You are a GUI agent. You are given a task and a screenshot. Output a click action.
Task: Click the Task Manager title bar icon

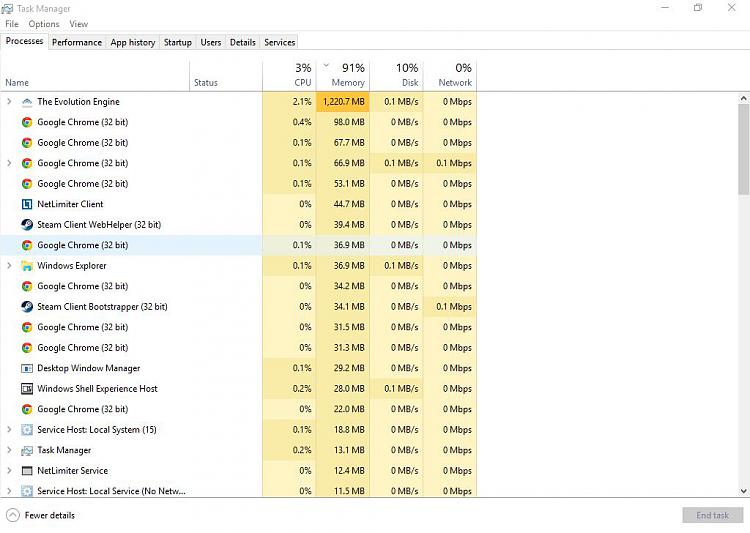(7, 9)
